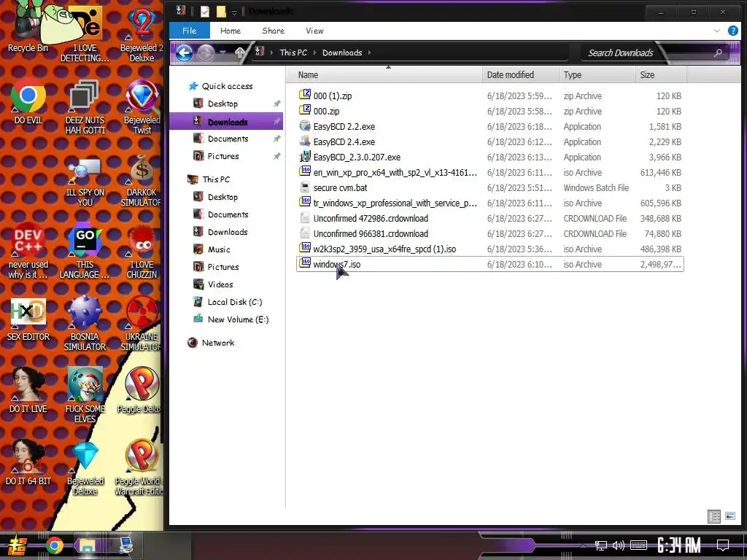This screenshot has width=747, height=560.
Task: Select EasyBCD 2.4.exe file
Action: point(489,142)
